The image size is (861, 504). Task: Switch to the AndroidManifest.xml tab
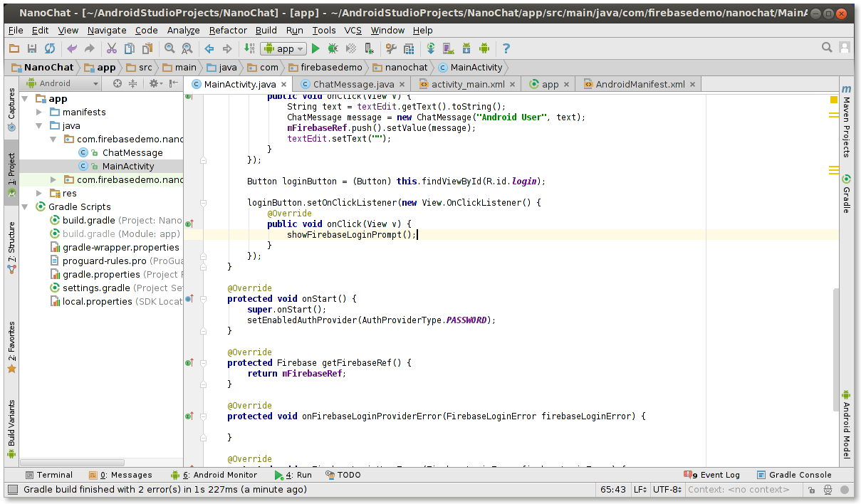(x=640, y=84)
